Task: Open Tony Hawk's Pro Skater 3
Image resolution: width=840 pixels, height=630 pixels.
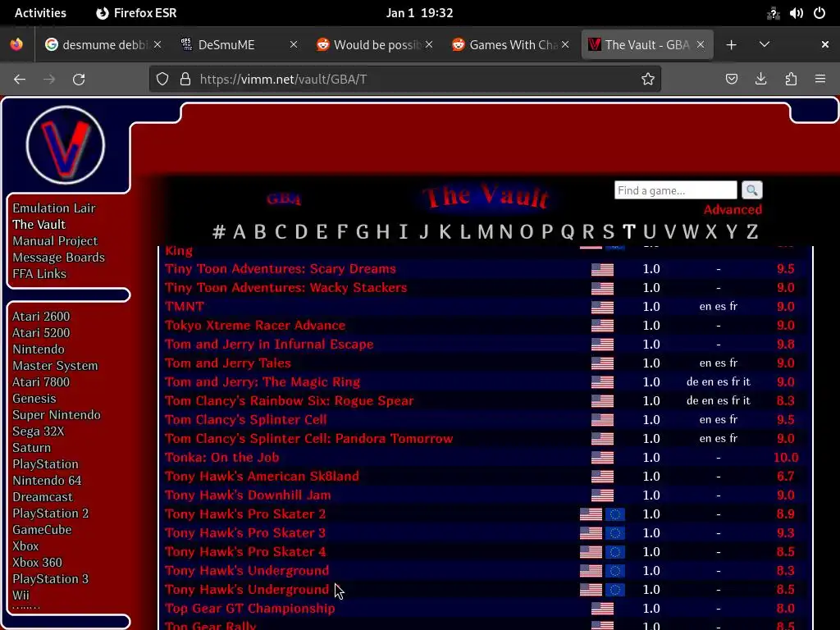Action: pyautogui.click(x=244, y=533)
